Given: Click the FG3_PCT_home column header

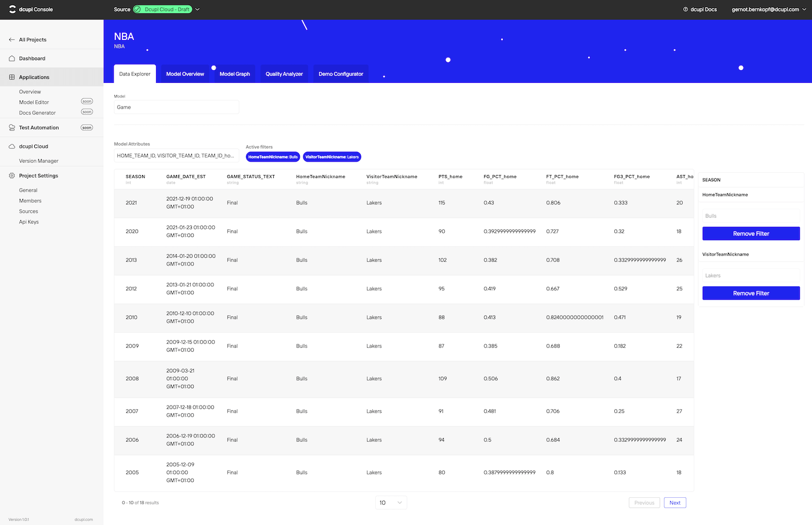Looking at the screenshot, I should tap(632, 176).
